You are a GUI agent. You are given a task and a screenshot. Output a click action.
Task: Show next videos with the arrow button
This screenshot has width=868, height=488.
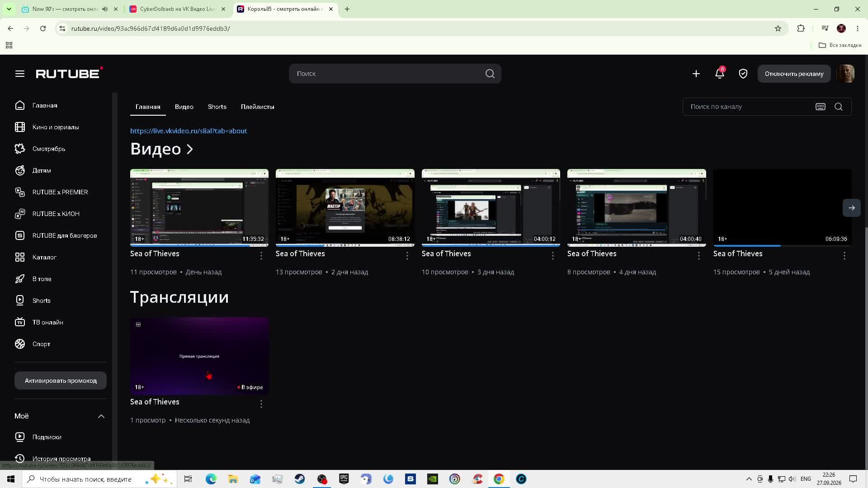point(852,208)
